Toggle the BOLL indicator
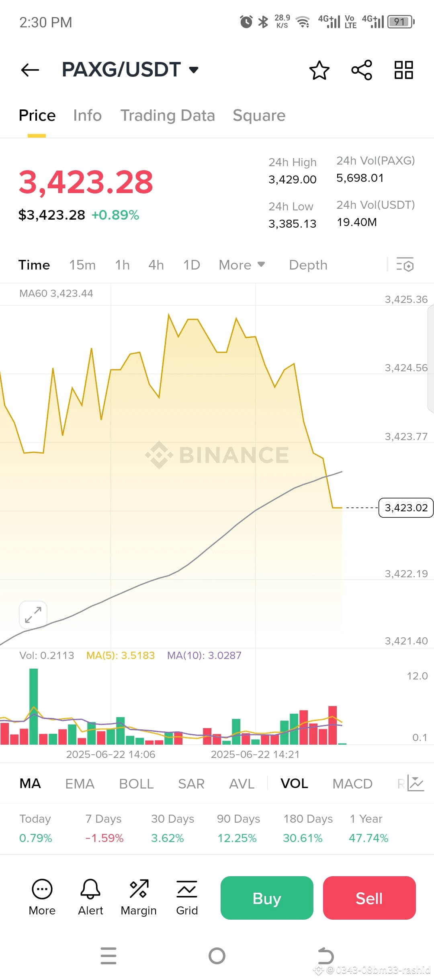This screenshot has height=980, width=434. (136, 784)
